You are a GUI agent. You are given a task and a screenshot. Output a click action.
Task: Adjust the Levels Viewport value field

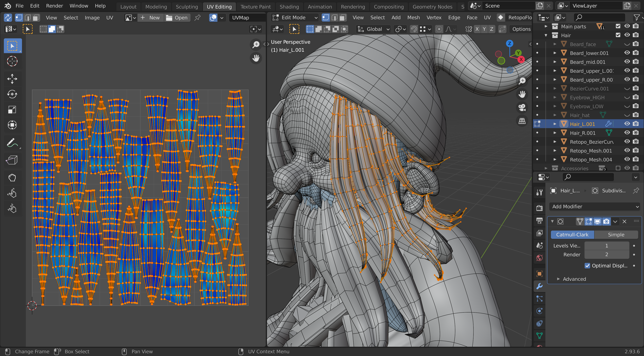(606, 246)
